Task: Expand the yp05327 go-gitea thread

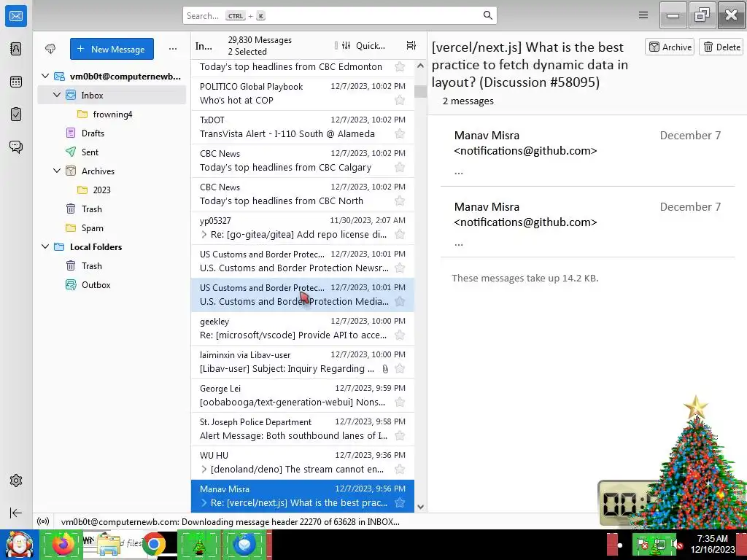Action: (x=204, y=234)
